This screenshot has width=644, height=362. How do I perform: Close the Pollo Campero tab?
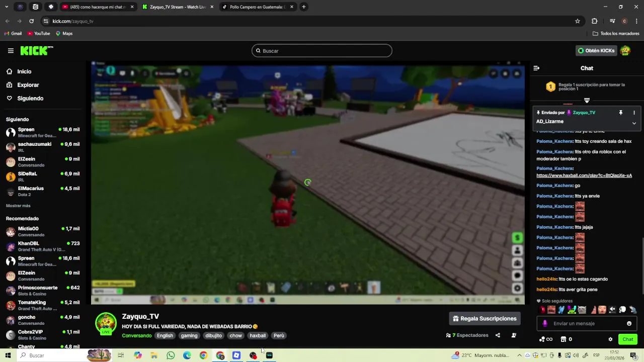coord(292,7)
